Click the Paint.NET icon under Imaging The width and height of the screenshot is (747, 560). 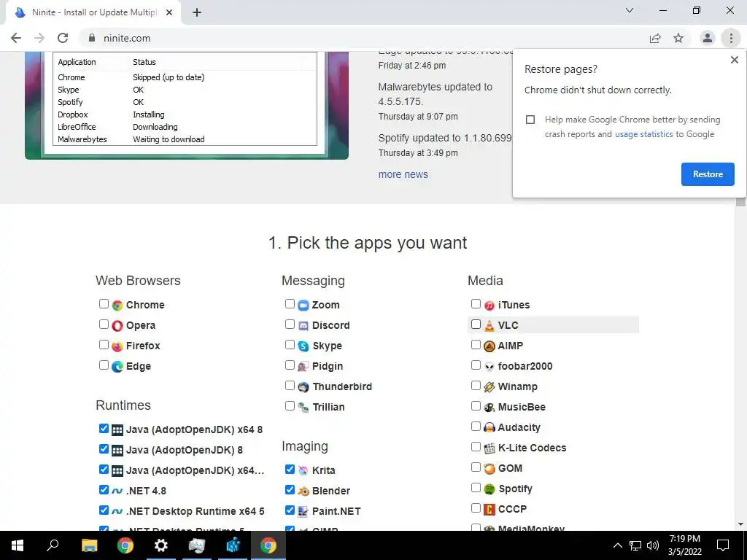pyautogui.click(x=303, y=511)
